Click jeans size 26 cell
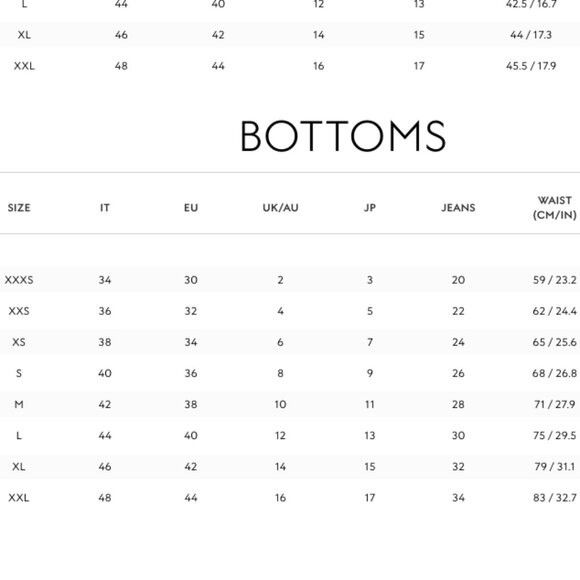580x580 pixels. (x=458, y=373)
